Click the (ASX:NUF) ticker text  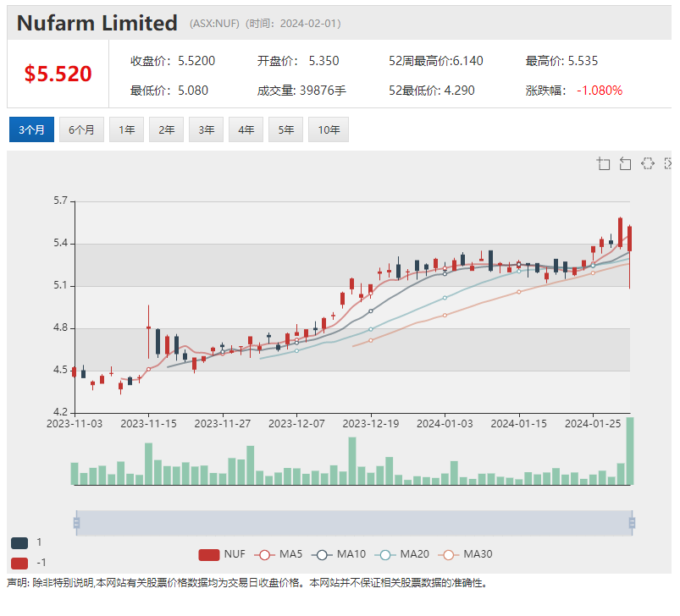(x=214, y=24)
